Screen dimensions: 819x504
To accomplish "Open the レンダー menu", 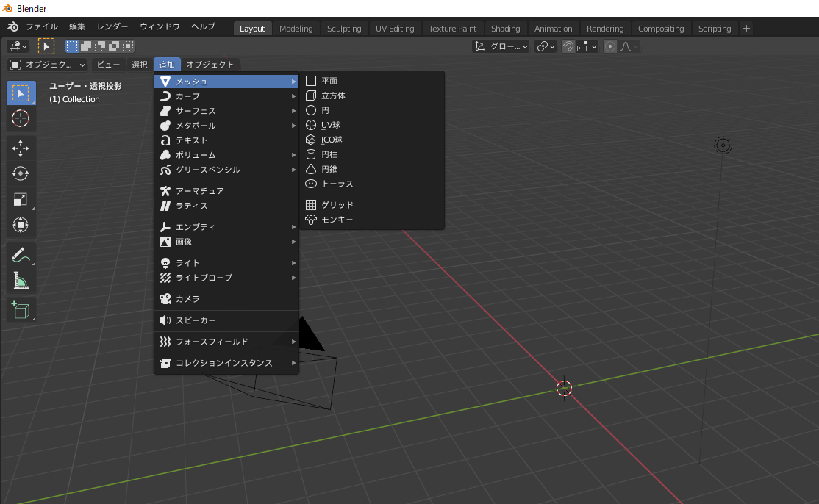I will [x=112, y=26].
